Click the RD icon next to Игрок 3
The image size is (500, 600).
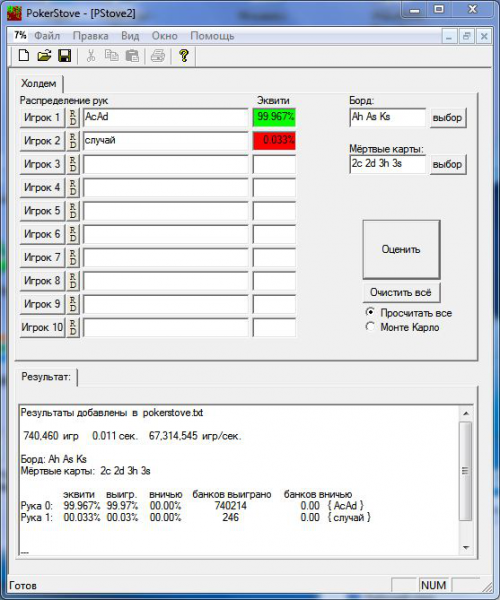[73, 164]
